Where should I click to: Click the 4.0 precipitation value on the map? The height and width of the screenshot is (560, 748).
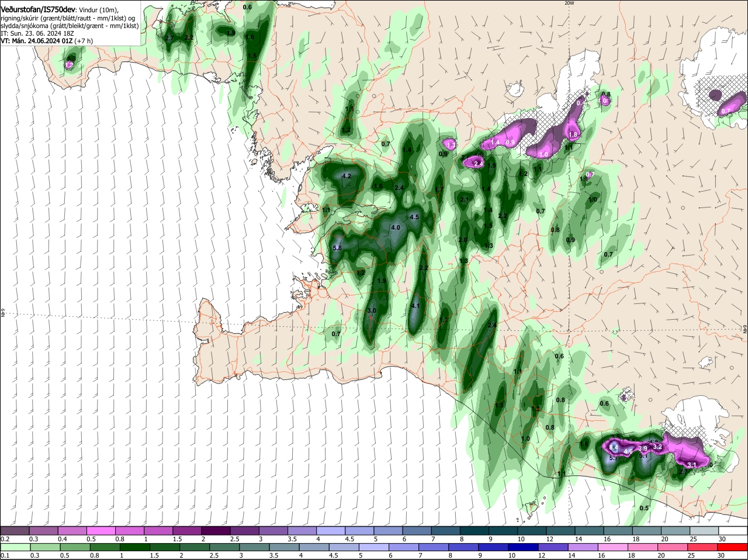point(396,228)
